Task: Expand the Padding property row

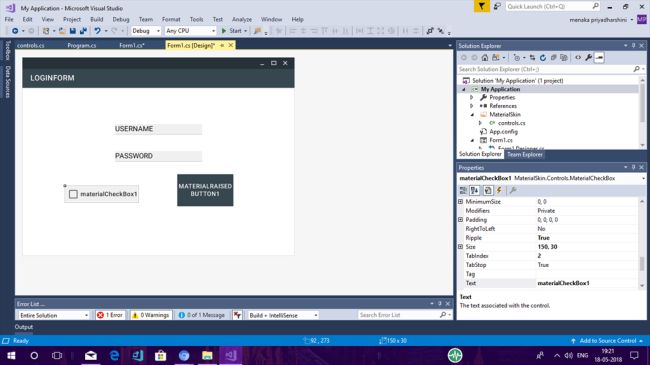Action: click(x=460, y=220)
